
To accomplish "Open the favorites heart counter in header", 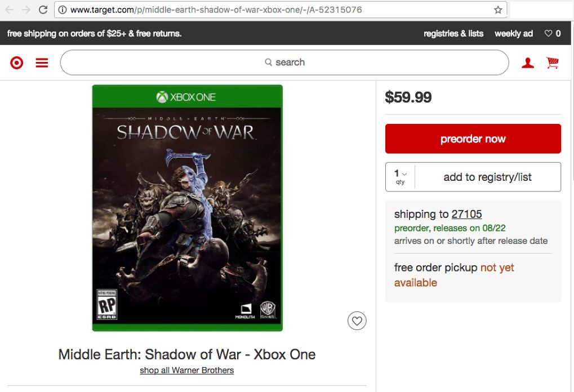I will [x=553, y=34].
